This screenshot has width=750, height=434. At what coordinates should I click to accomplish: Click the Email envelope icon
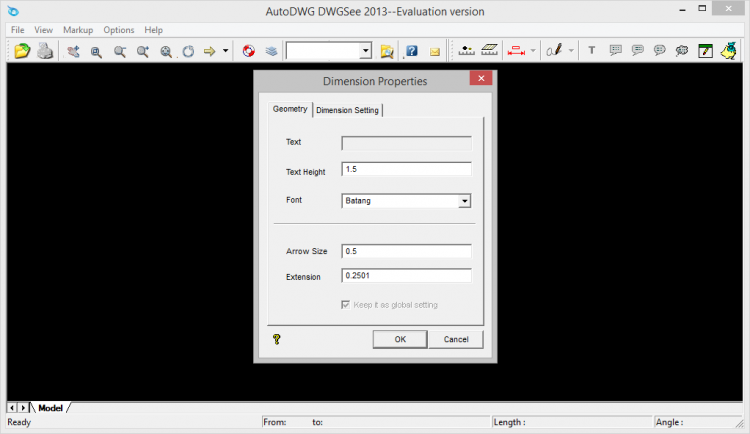[435, 52]
